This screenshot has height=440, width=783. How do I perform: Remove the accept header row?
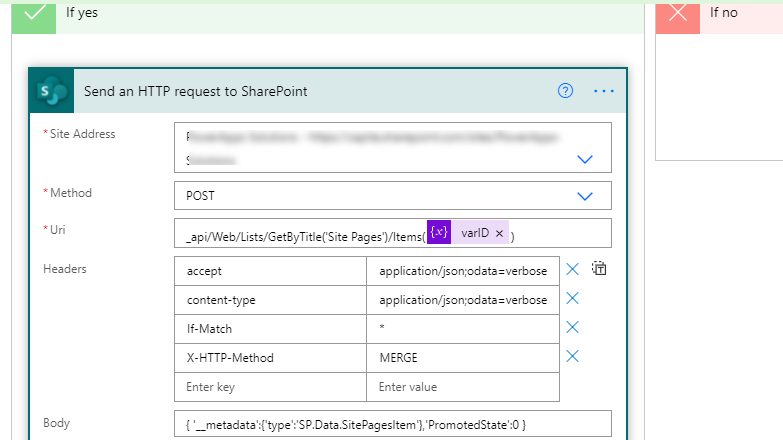tap(572, 270)
